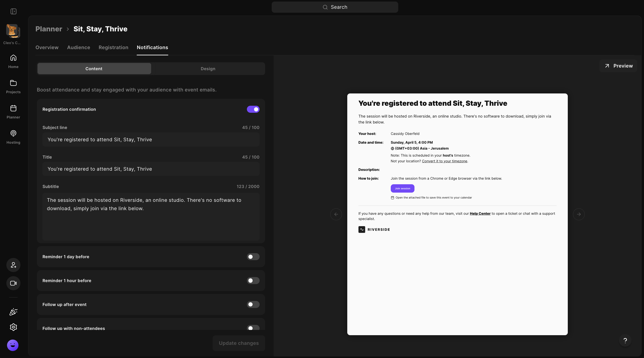
Task: Click into the Subtitle text area
Action: point(151,217)
